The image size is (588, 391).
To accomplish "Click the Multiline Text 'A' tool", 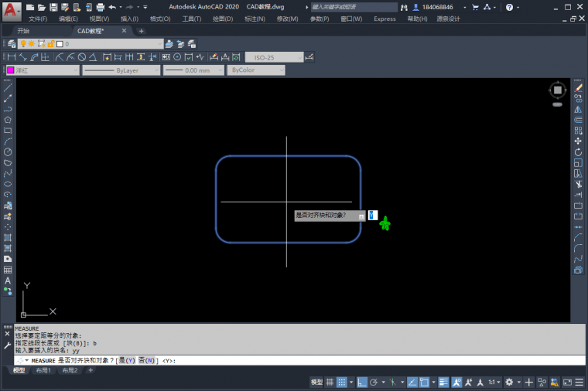I will point(8,281).
